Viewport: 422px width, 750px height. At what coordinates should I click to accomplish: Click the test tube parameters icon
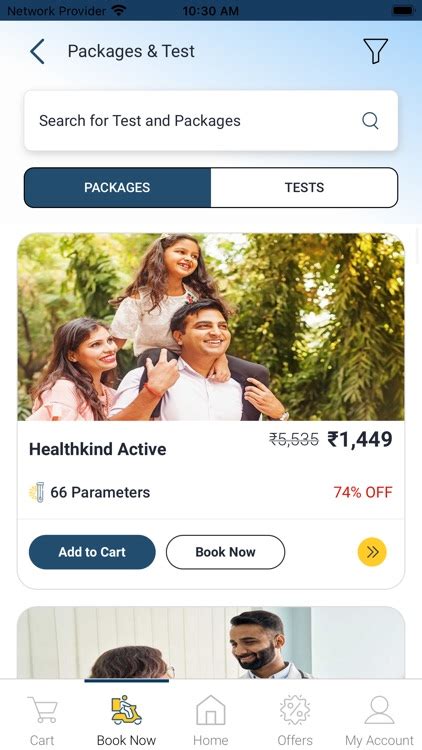point(37,492)
